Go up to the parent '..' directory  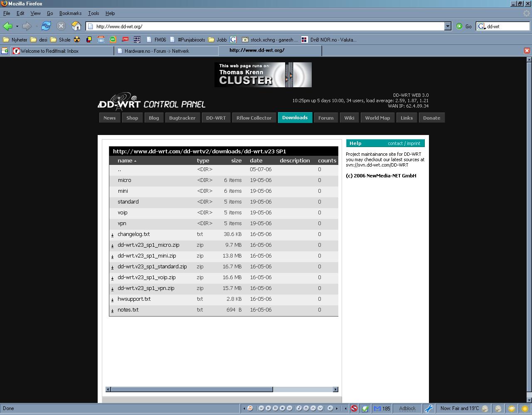pos(119,169)
